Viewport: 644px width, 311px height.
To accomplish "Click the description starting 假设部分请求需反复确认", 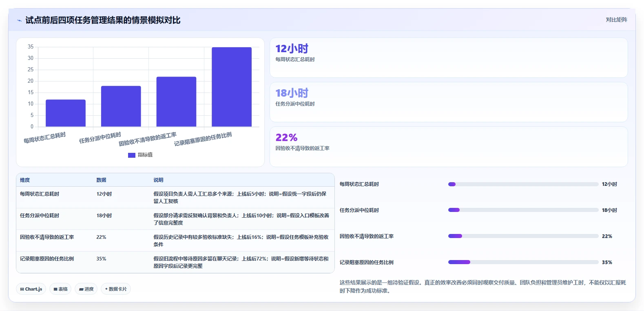I will (241, 219).
